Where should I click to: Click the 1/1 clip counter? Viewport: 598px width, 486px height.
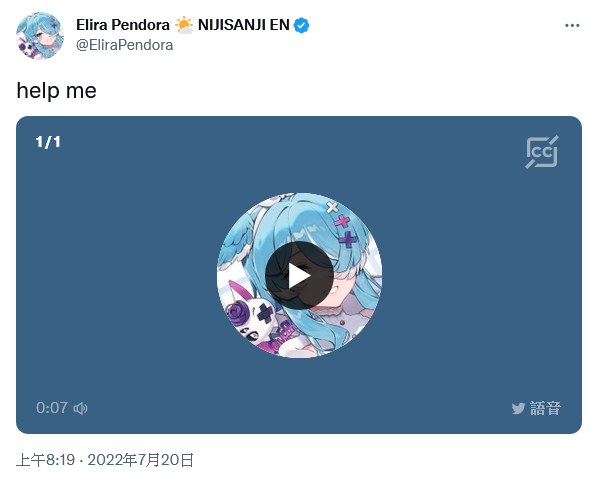pos(48,142)
